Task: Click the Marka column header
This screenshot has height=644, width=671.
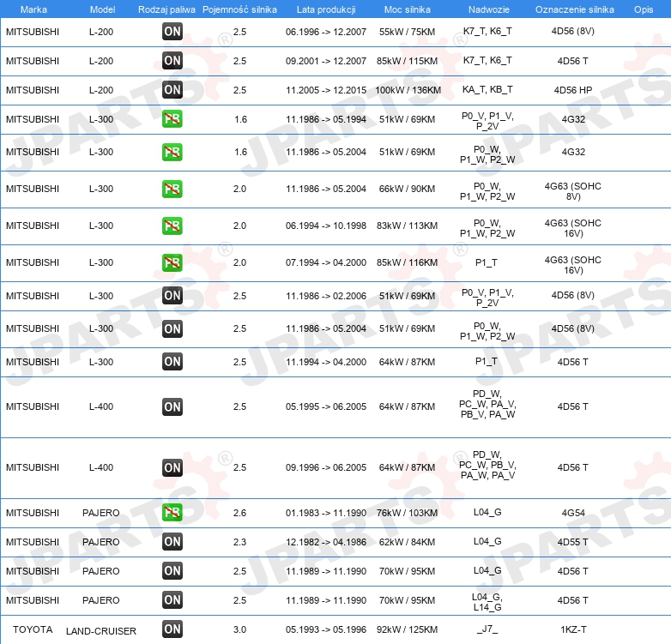Action: point(33,9)
